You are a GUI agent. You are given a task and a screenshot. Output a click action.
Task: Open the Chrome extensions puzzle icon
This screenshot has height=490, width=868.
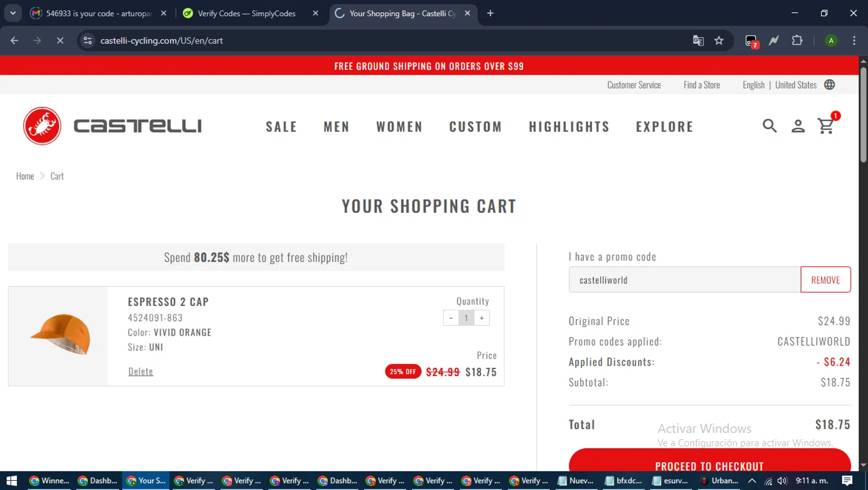coord(797,40)
